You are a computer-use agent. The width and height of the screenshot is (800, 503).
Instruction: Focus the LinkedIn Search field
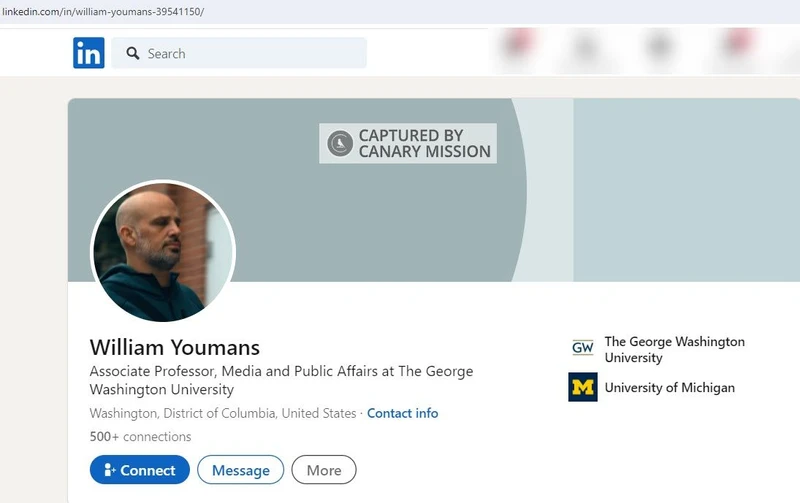tap(239, 53)
